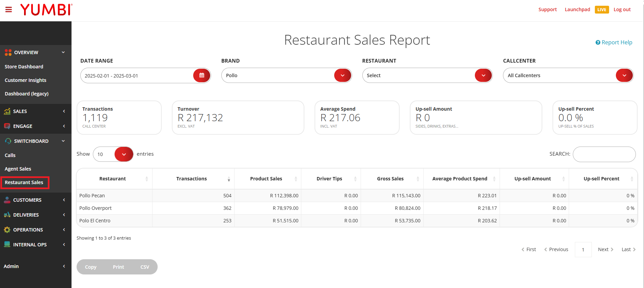Open the hamburger menu icon
The height and width of the screenshot is (288, 644).
(x=8, y=9)
